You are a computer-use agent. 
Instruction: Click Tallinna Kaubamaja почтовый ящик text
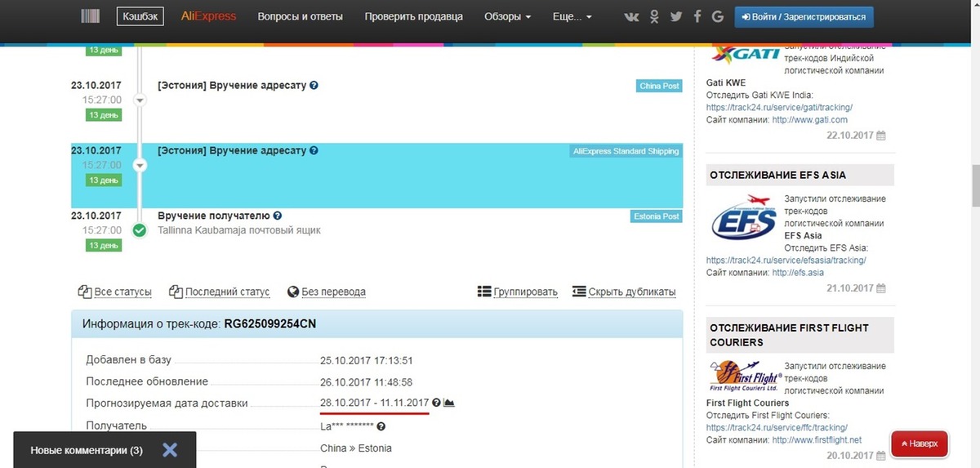point(239,230)
